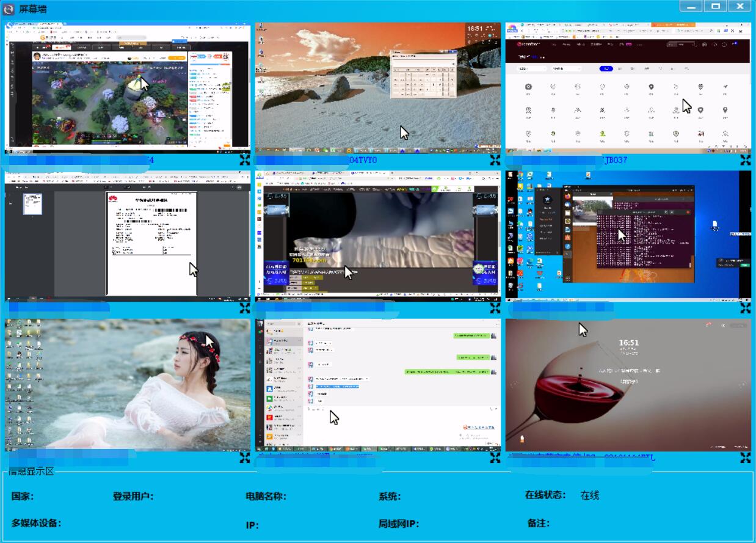This screenshot has height=543, width=756.
Task: Select the icon library webpage thumbnail
Action: point(628,87)
